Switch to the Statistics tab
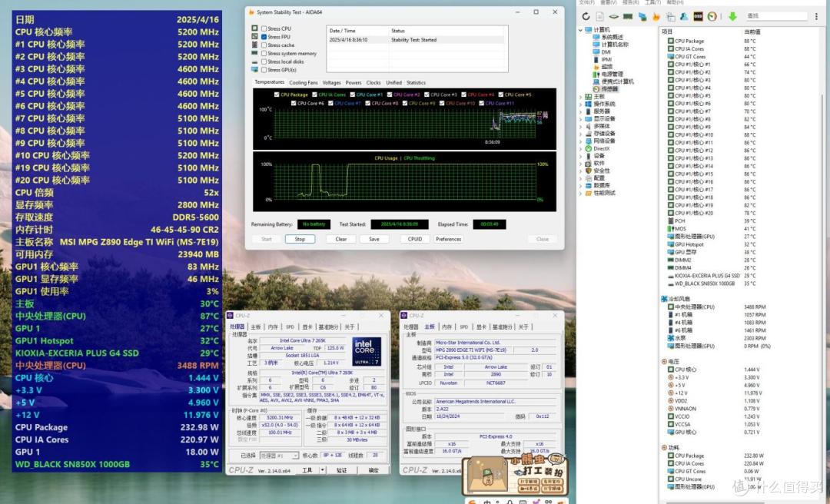Screen dimensions: 830x504 (416, 82)
